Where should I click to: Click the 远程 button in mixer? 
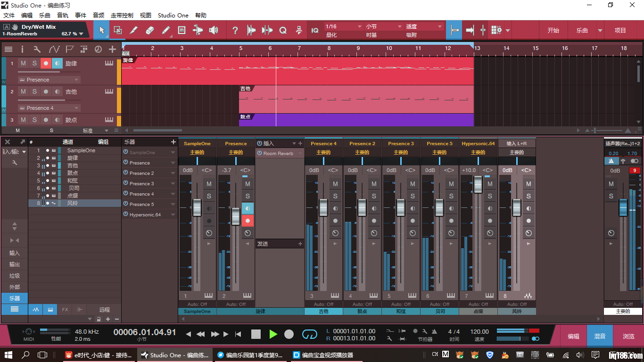tap(104, 310)
